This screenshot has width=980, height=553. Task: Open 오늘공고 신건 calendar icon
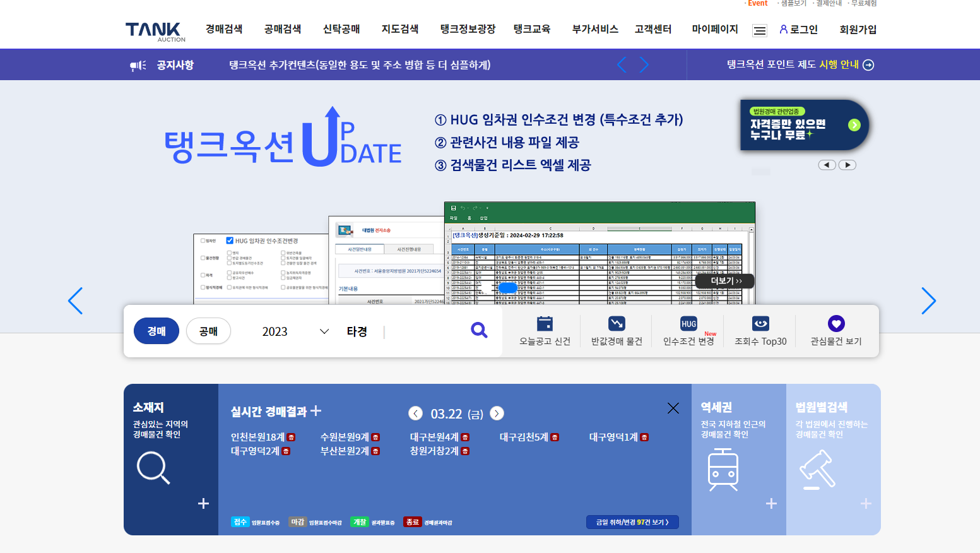coord(545,324)
